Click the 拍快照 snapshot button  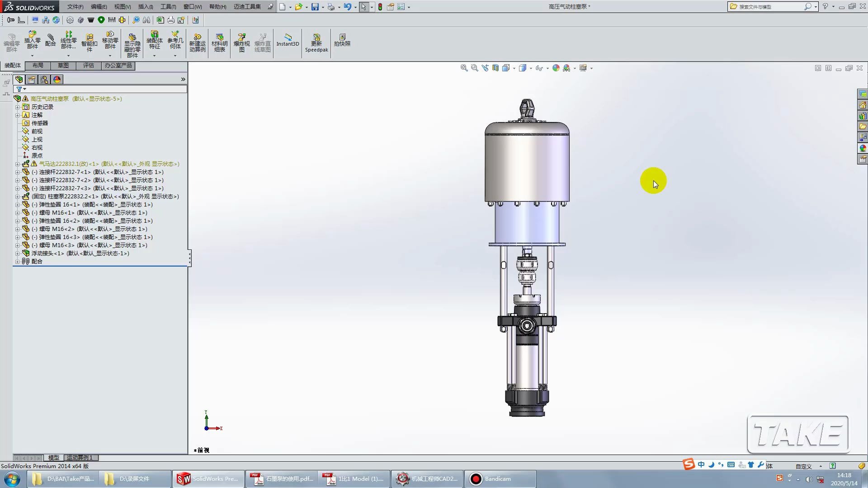[x=342, y=40]
